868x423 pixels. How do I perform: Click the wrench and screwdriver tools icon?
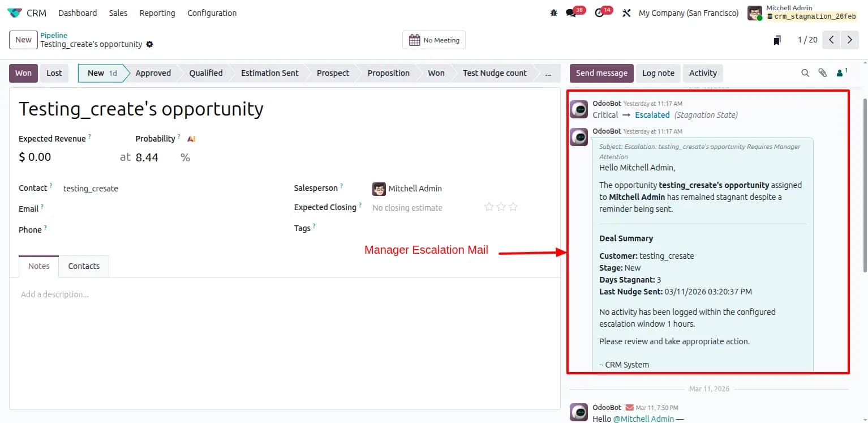coord(626,12)
